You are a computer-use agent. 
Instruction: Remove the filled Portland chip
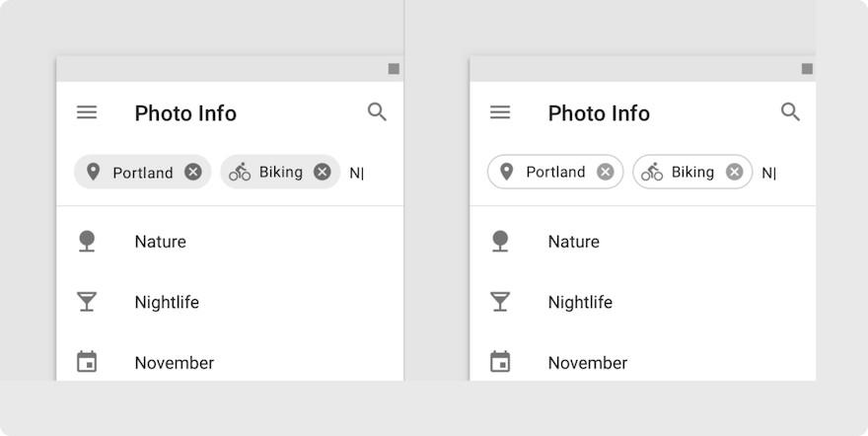click(x=193, y=172)
